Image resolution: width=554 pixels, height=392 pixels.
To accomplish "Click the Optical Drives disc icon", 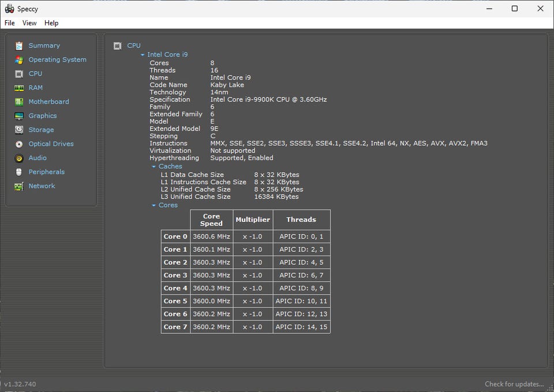I will [19, 144].
